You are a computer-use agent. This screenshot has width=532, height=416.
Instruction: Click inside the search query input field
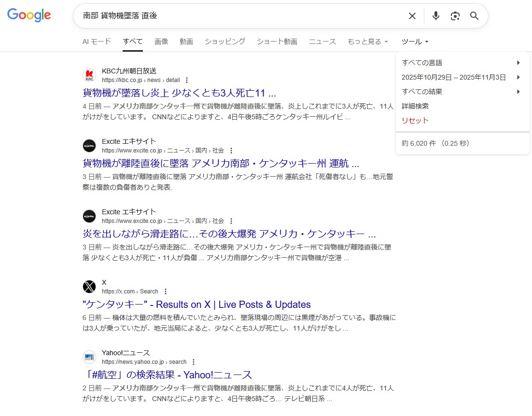click(241, 16)
